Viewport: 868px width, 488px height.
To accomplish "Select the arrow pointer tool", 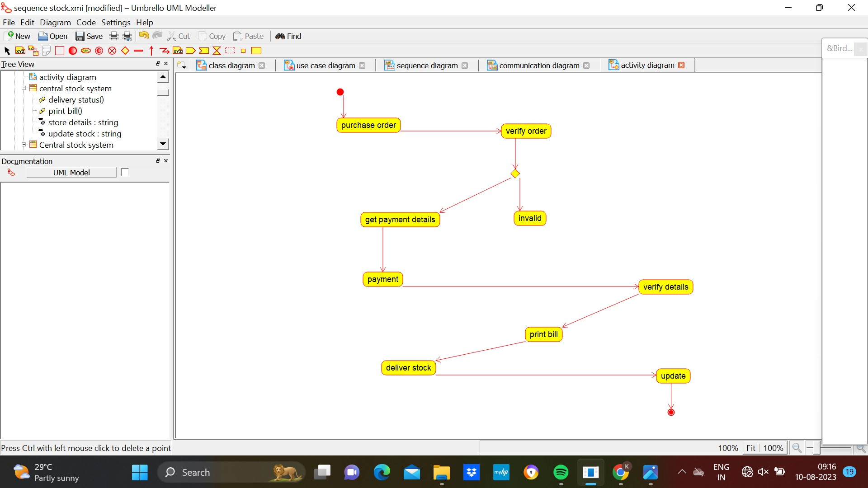I will 7,51.
